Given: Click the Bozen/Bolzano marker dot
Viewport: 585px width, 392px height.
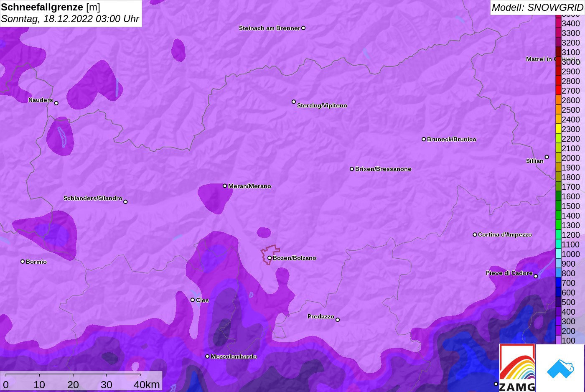Looking at the screenshot, I should (270, 258).
